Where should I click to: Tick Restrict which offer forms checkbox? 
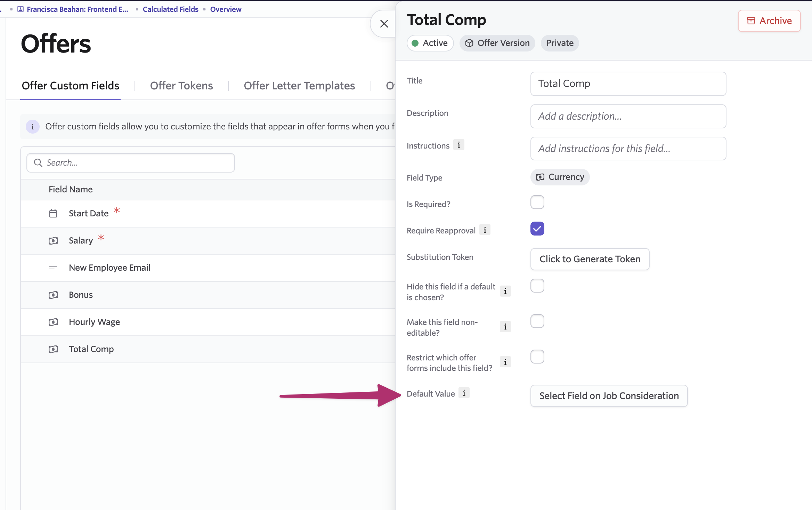tap(537, 357)
